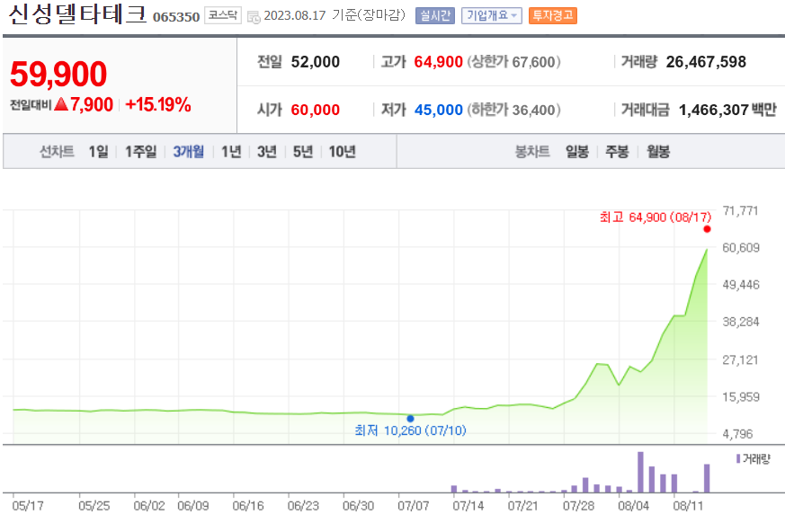Select the 1일 line chart tab
Viewport: 785px width, 532px height.
pos(98,151)
